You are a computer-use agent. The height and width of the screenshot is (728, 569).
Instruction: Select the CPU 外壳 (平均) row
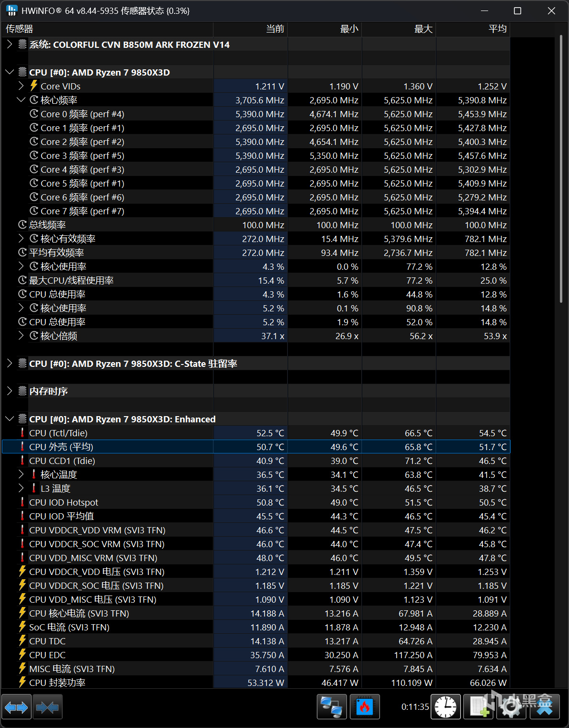click(256, 447)
